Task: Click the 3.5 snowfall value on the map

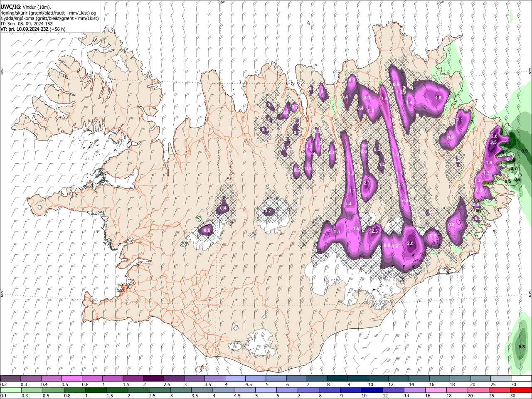Action: point(493,142)
